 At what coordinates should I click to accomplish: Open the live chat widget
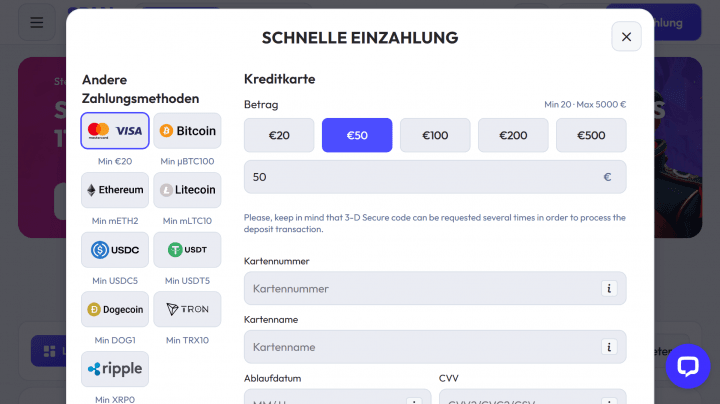pos(687,366)
